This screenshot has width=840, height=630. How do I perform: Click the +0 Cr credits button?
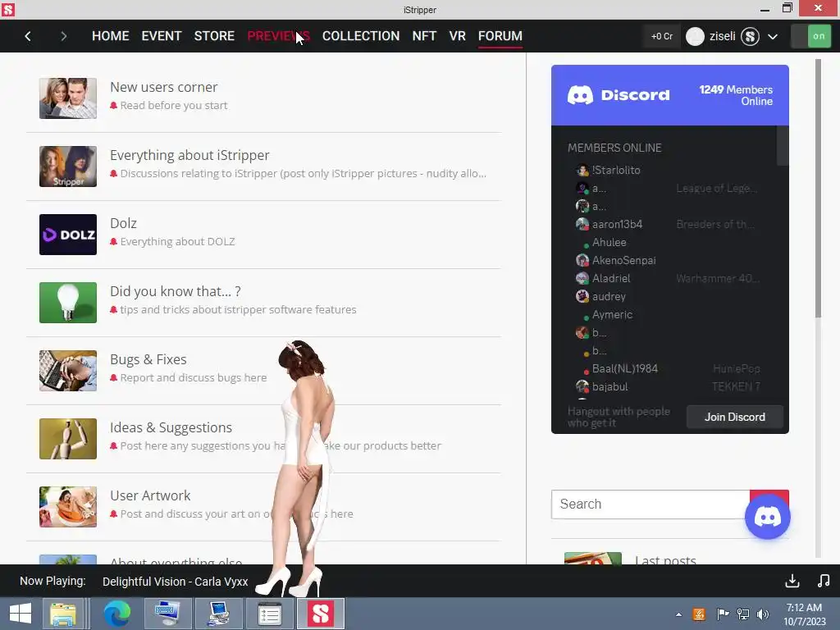tap(662, 36)
